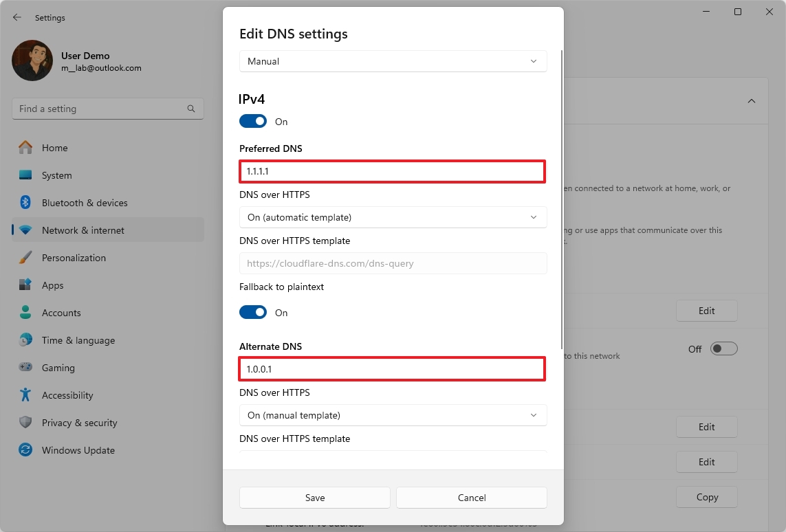Click the back arrow in Settings

[x=17, y=17]
